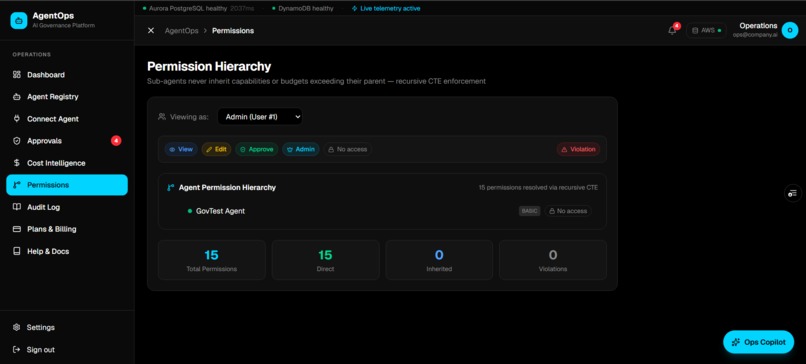Select the GovTest Agent row
806x364 pixels.
click(382, 211)
